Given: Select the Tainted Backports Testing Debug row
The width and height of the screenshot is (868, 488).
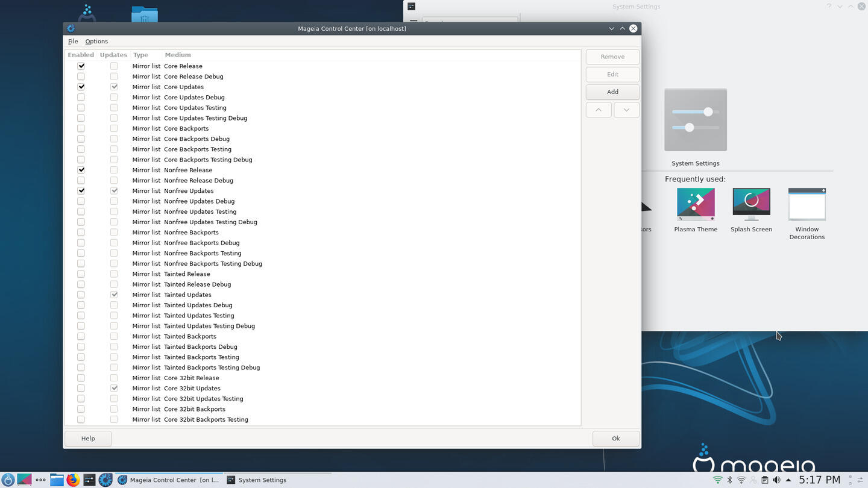Looking at the screenshot, I should pyautogui.click(x=322, y=368).
